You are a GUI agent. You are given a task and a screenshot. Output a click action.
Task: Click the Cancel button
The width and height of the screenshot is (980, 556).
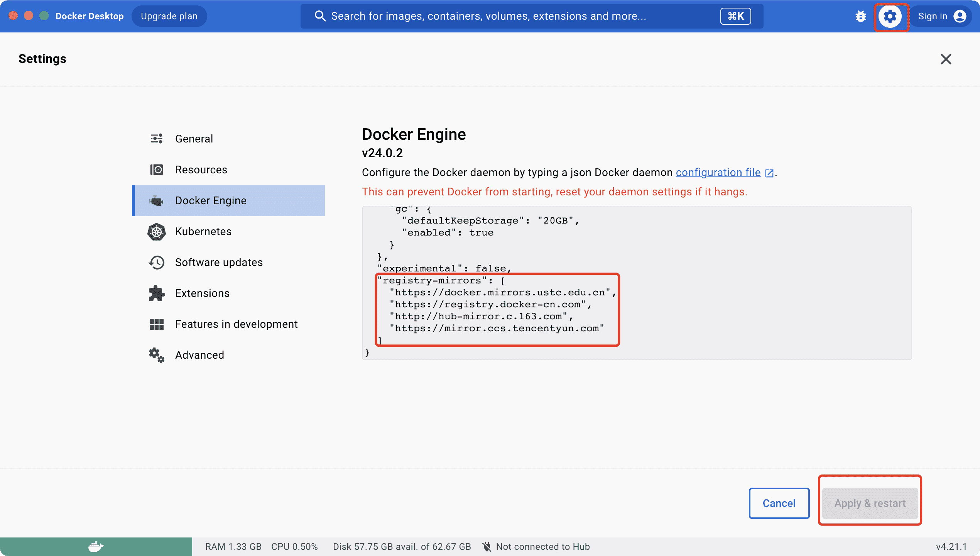tap(779, 503)
